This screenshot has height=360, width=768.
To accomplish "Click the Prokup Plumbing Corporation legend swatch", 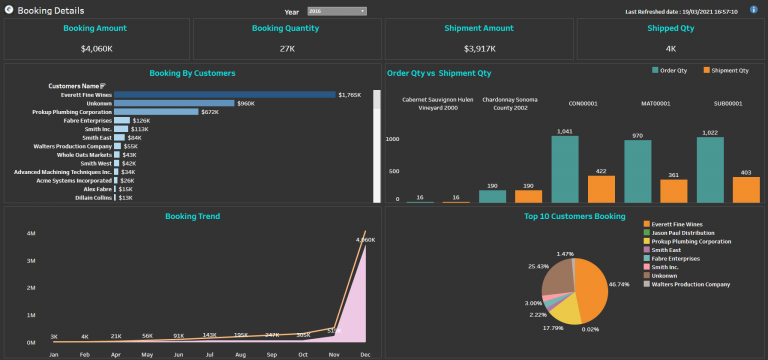I will pyautogui.click(x=647, y=241).
